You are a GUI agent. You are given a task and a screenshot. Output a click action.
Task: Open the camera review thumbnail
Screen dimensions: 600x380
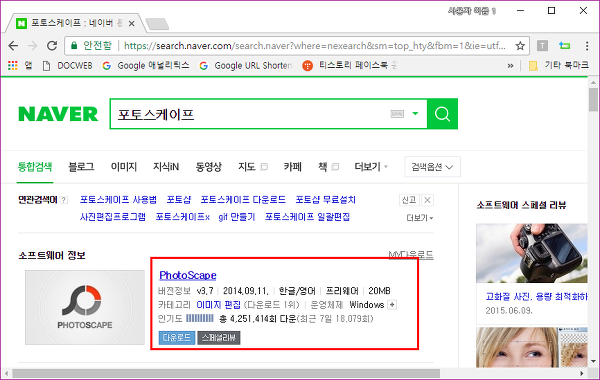(x=532, y=253)
